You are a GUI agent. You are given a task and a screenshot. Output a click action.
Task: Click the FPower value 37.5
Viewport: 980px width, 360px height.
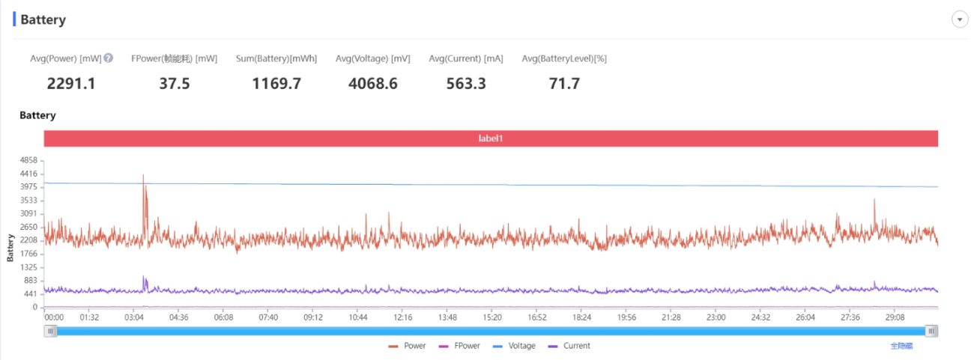tap(174, 84)
